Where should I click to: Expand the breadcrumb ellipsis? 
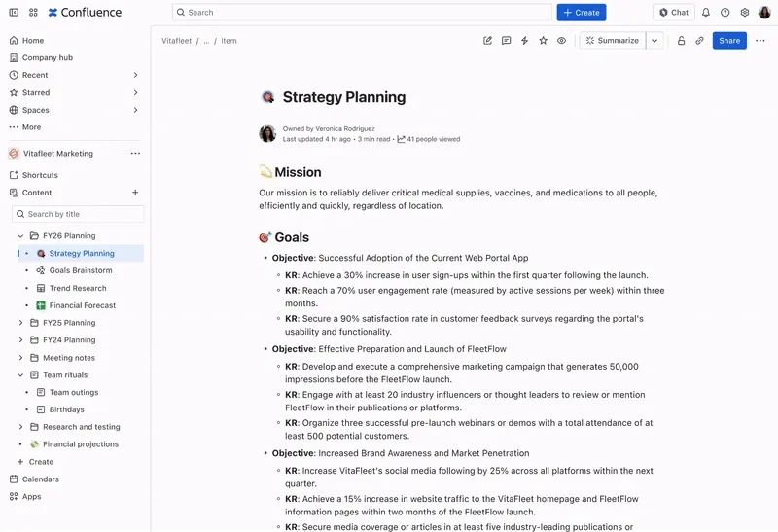click(206, 41)
